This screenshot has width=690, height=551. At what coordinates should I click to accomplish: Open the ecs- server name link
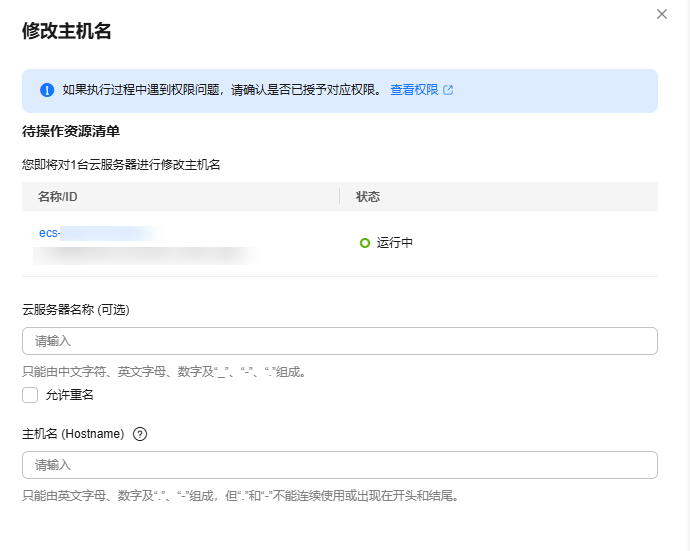click(50, 233)
